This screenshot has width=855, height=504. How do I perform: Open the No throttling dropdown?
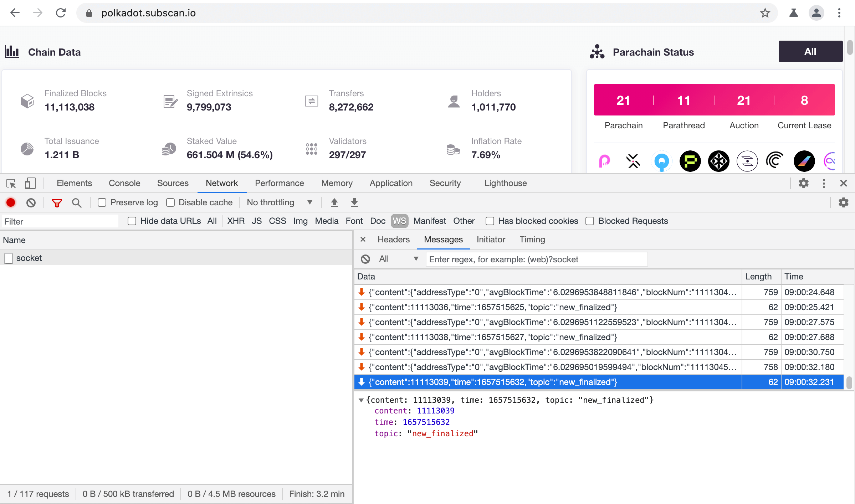tap(280, 202)
